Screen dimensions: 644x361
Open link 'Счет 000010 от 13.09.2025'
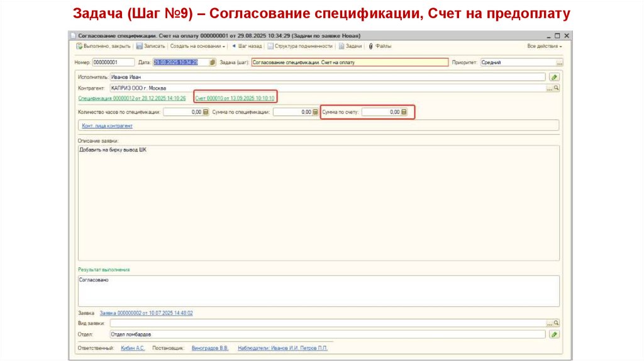[235, 99]
